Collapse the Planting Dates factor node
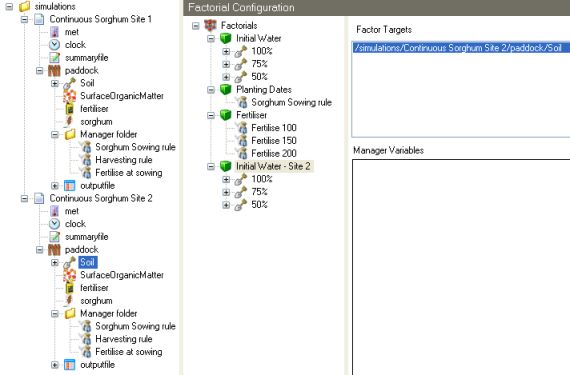The height and width of the screenshot is (375, 570). tap(211, 90)
